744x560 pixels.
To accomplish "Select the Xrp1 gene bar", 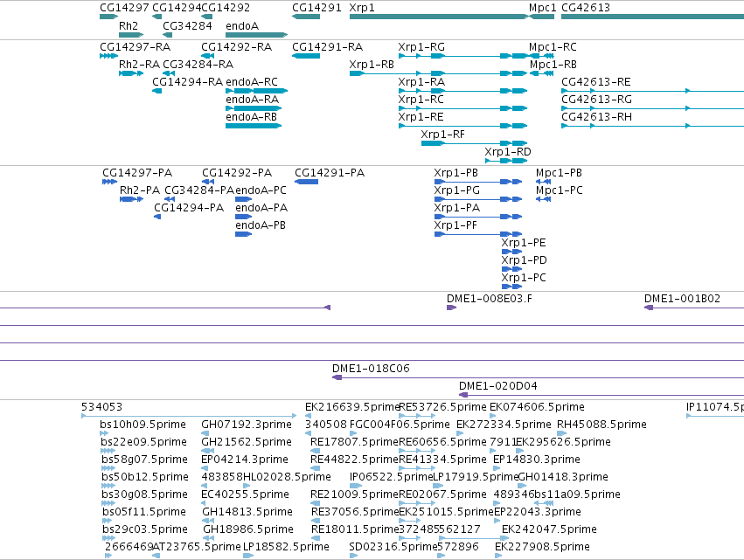I will 439,17.
